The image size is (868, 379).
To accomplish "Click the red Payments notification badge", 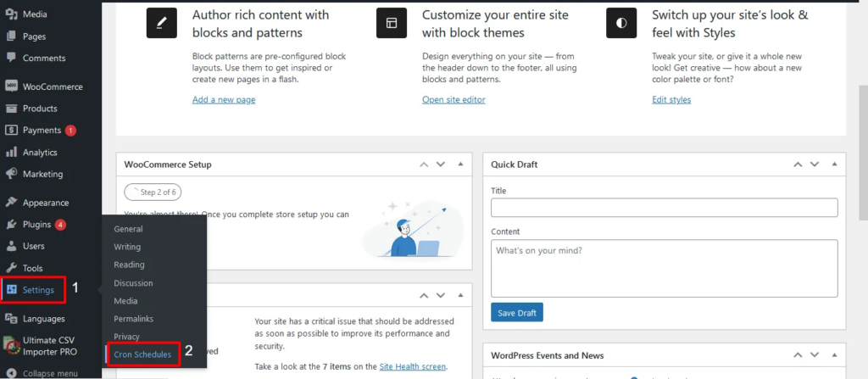I will pos(70,131).
